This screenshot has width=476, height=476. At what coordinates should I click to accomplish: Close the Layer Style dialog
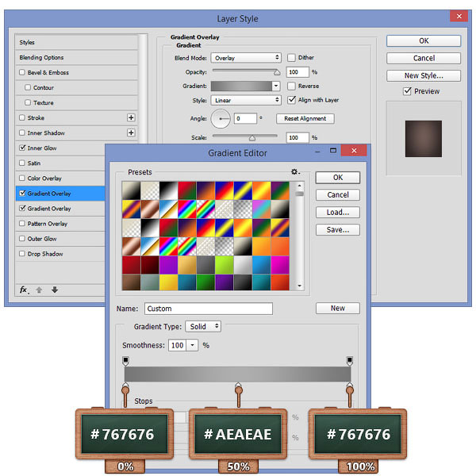pos(459,16)
